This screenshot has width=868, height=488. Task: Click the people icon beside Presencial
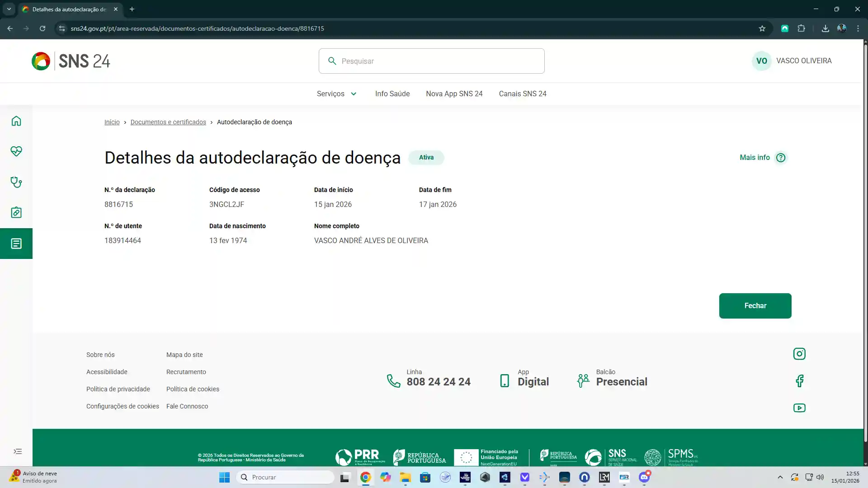pyautogui.click(x=583, y=381)
